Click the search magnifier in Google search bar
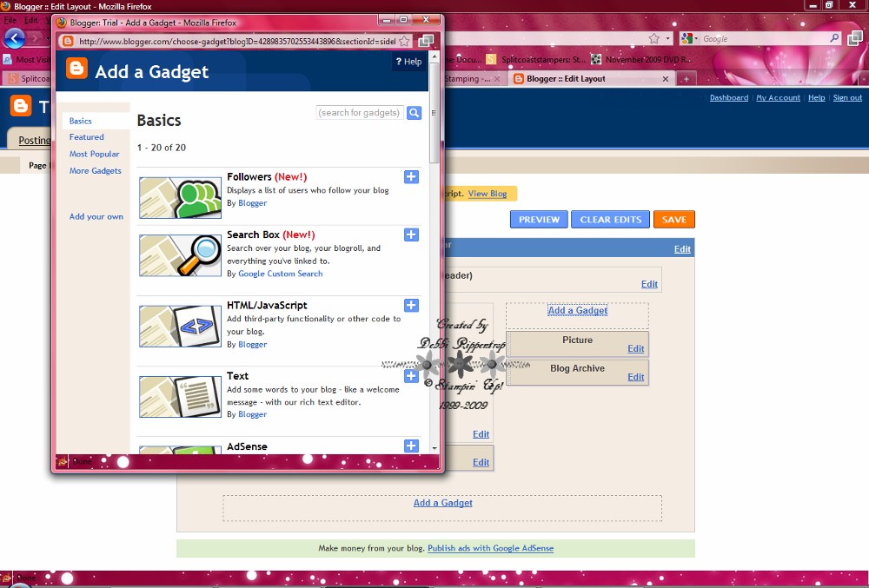Screen dimensions: 869x588 pos(834,38)
